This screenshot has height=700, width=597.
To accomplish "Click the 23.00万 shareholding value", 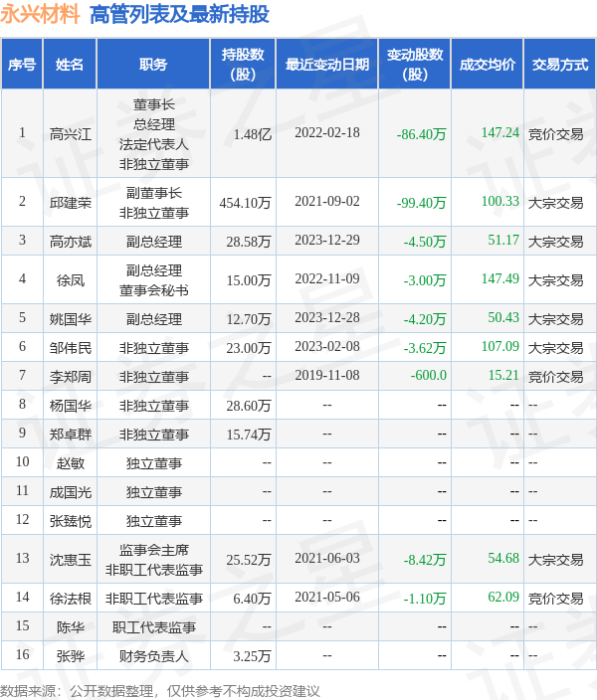I will (249, 348).
